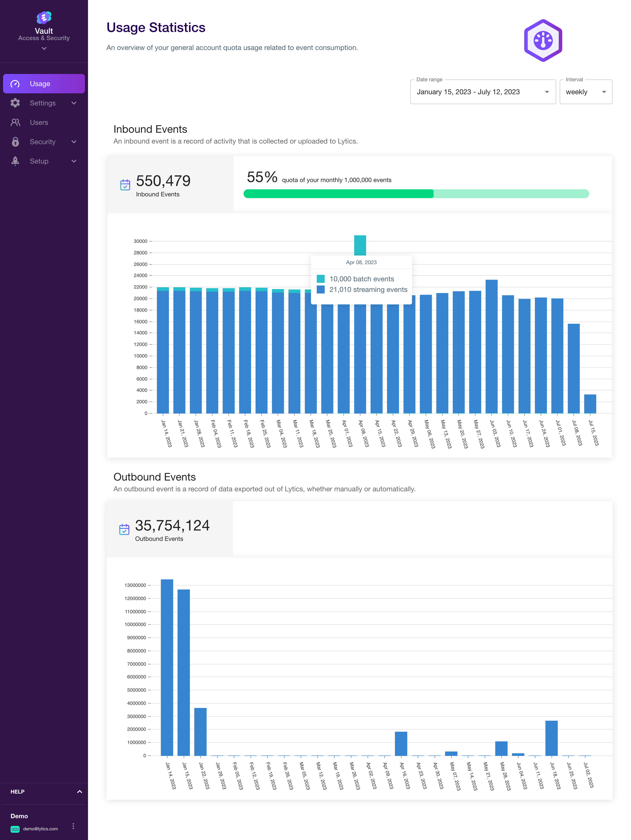631x840 pixels.
Task: Click the Vault logo icon
Action: click(44, 17)
